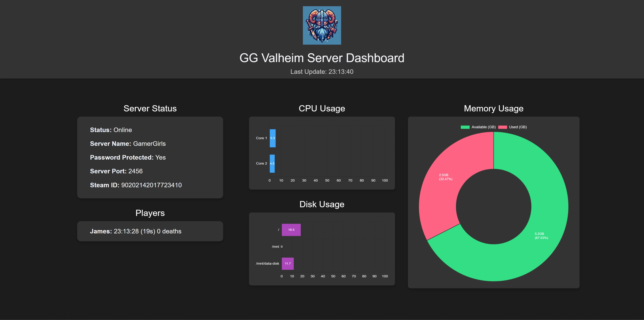Drag the CPU usage percentage slider
Viewport: 644px width, 320px height.
[271, 138]
